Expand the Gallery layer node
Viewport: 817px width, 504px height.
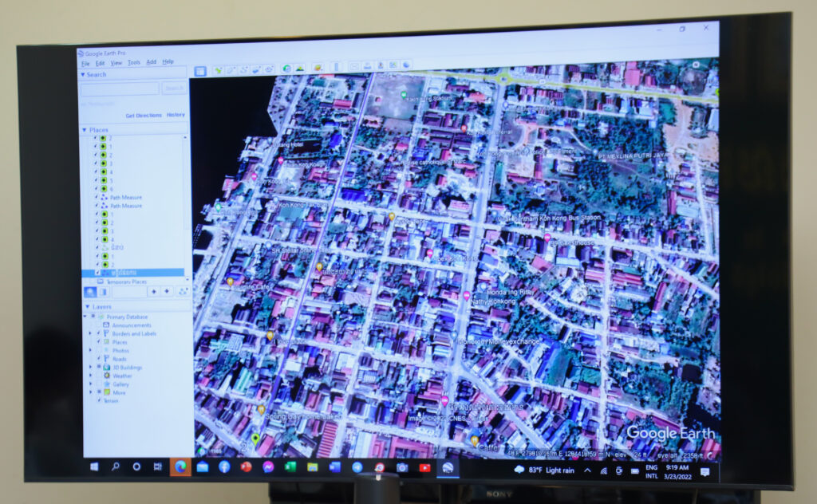[91, 384]
